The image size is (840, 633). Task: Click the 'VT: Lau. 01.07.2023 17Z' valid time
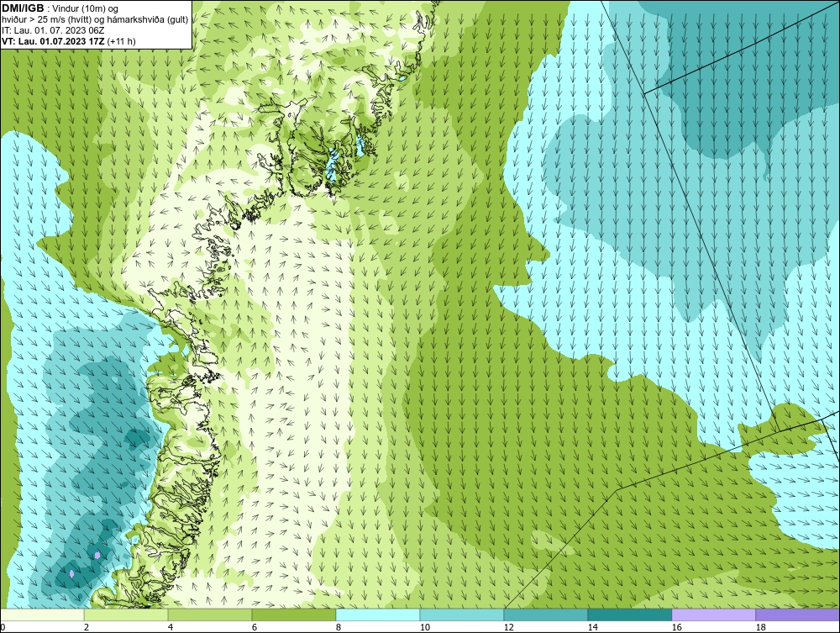54,41
